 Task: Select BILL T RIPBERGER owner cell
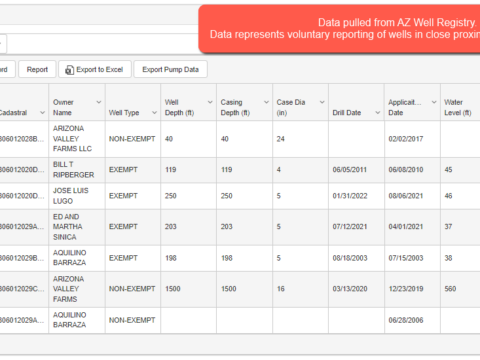point(77,170)
